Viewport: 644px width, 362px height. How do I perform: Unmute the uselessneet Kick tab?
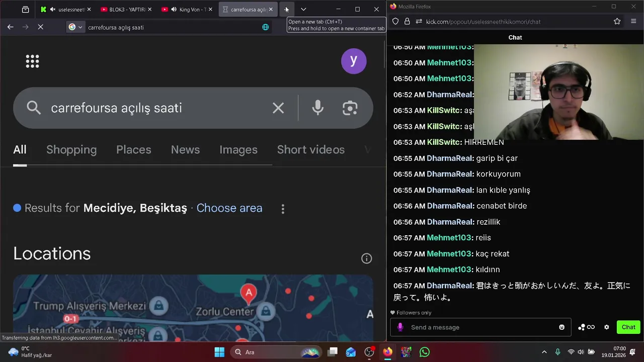coord(53,10)
